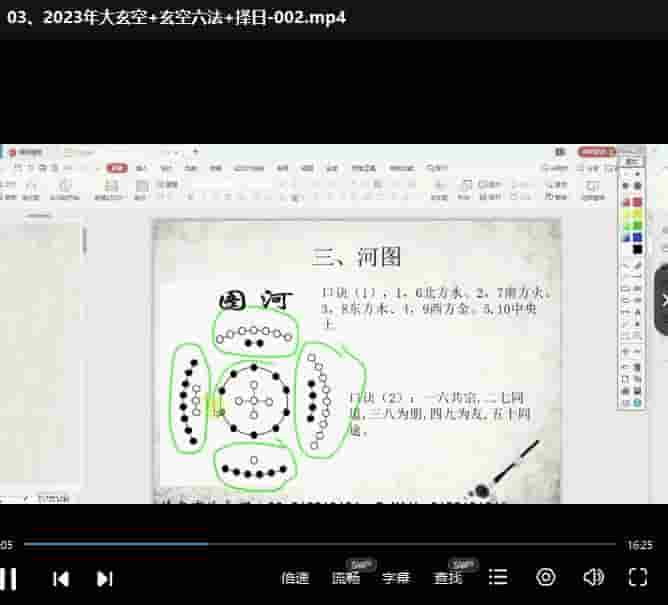Pick the yellow swatch in the drawing palette
Screen dimensions: 668x605
(x=637, y=213)
